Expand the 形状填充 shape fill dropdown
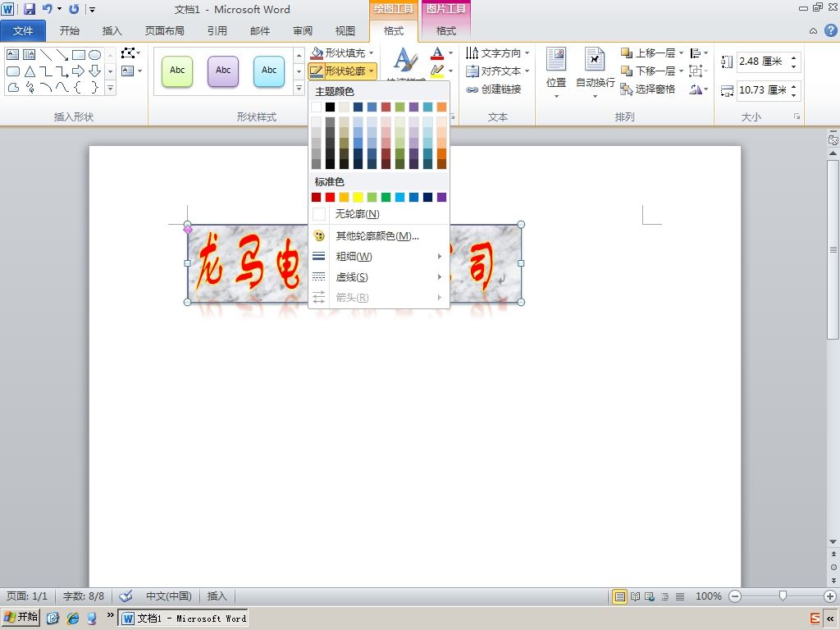Viewport: 840px width, 630px height. [x=372, y=53]
